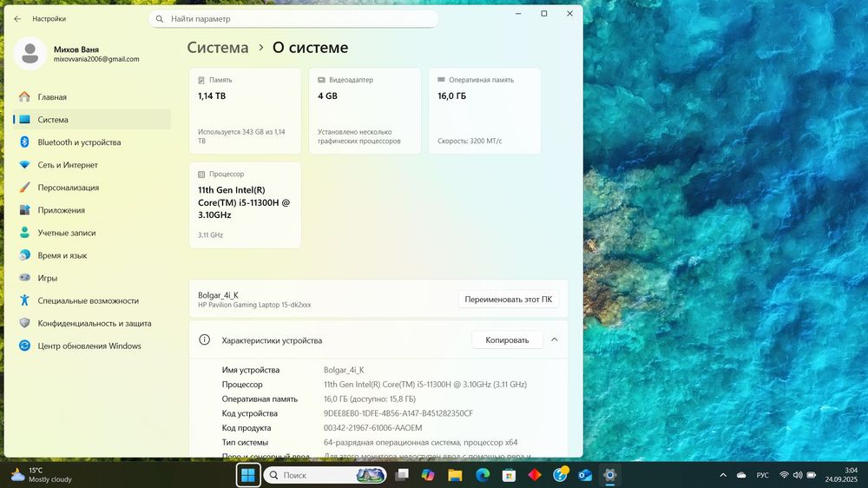Click the volume speaker tray icon
The image size is (868, 488).
click(798, 475)
